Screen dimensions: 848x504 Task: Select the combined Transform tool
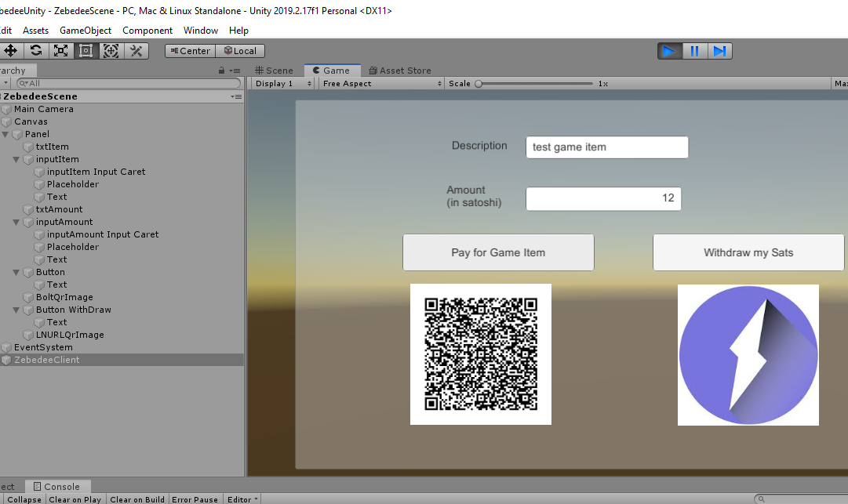tap(111, 51)
